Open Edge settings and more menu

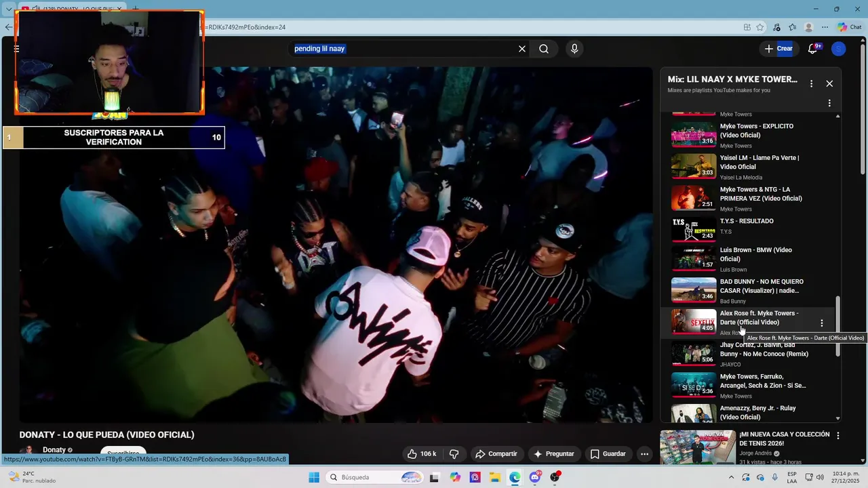[824, 27]
